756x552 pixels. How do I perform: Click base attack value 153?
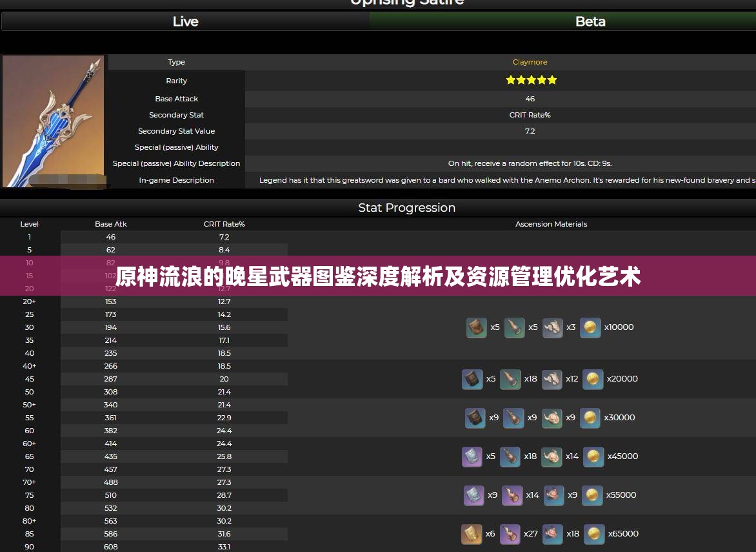(111, 302)
